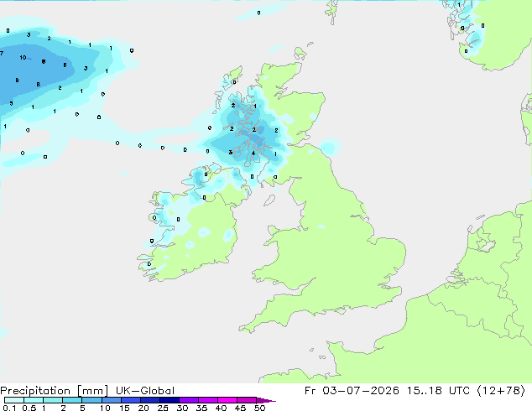Click the '30' legend scale label
Viewport: 532px width, 411px height.
click(183, 408)
